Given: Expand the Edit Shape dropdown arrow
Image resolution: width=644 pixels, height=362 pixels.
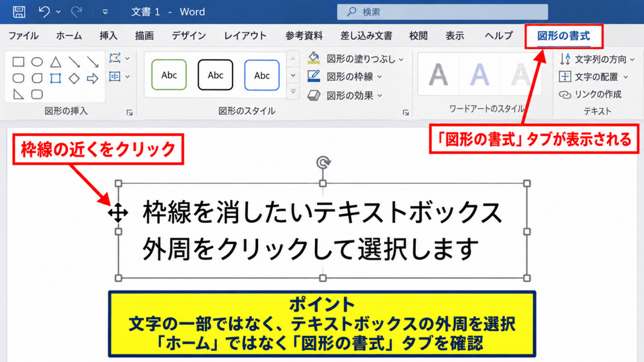Looking at the screenshot, I should tap(127, 59).
